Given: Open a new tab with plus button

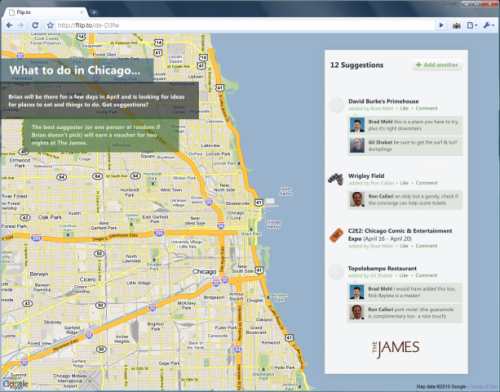Looking at the screenshot, I should pos(94,12).
